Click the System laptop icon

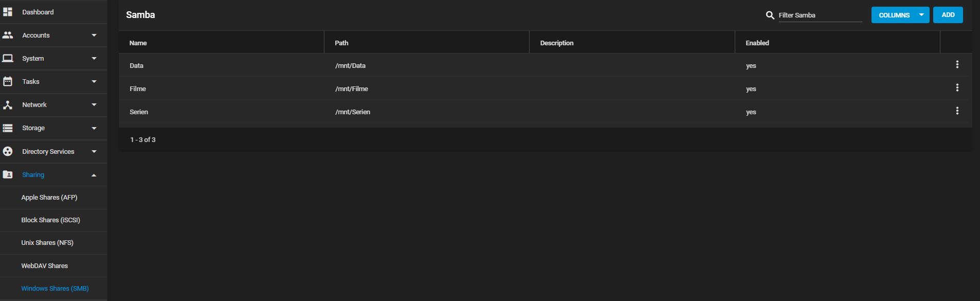point(8,58)
